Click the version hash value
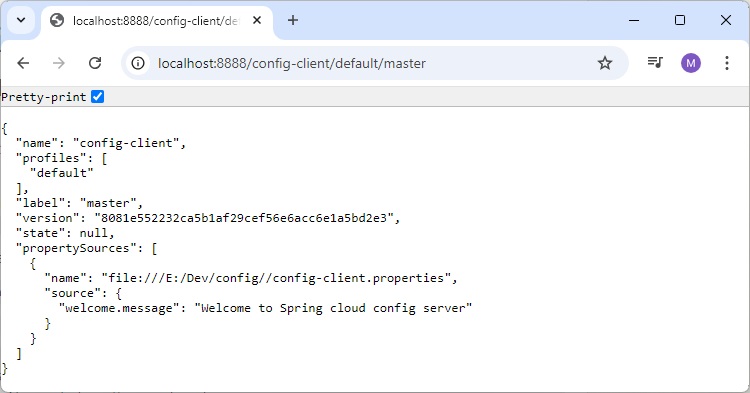This screenshot has height=393, width=750. [x=244, y=218]
